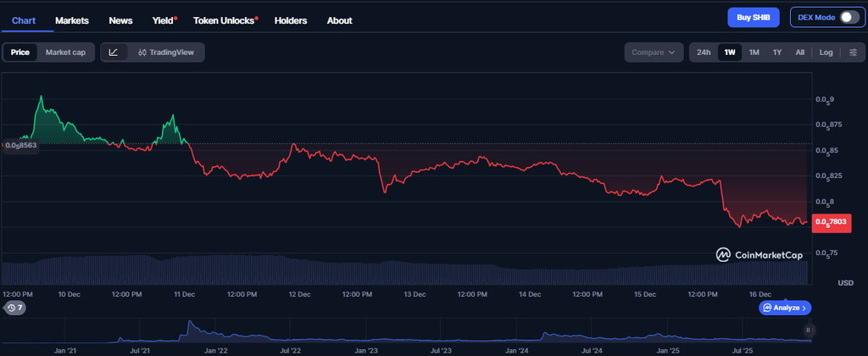Click the CoinMarketCap watermark logo
The width and height of the screenshot is (868, 356).
point(759,253)
